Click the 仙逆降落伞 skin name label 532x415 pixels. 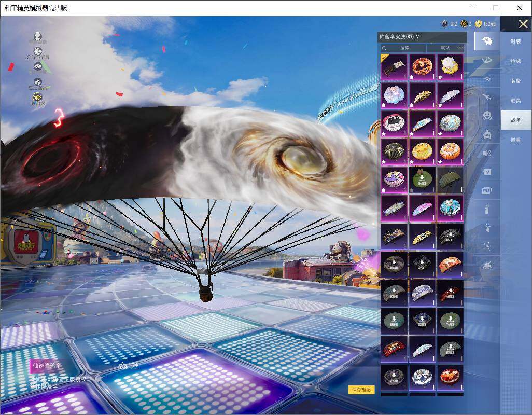click(47, 366)
